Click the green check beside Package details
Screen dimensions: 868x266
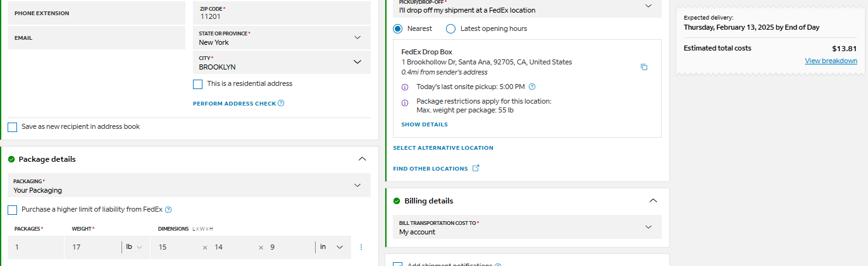(11, 159)
